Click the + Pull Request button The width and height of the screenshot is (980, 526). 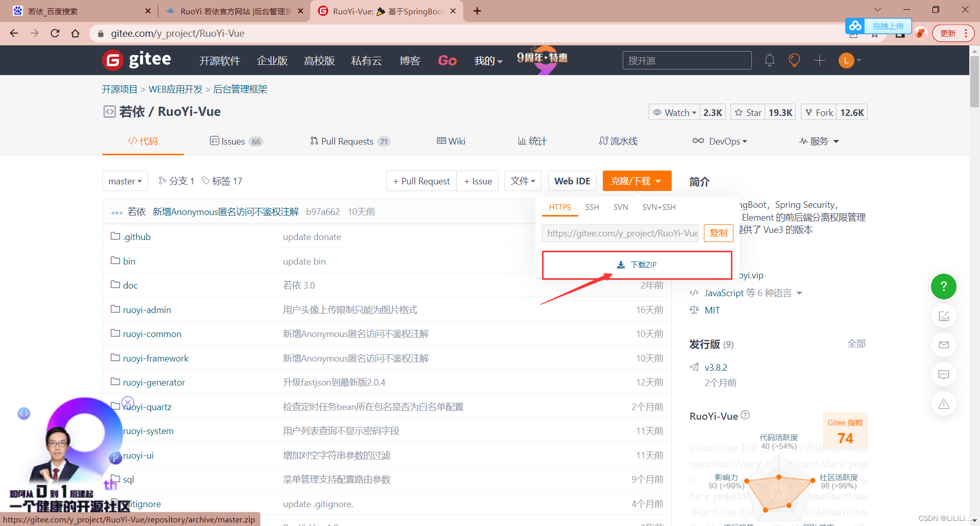pos(422,181)
